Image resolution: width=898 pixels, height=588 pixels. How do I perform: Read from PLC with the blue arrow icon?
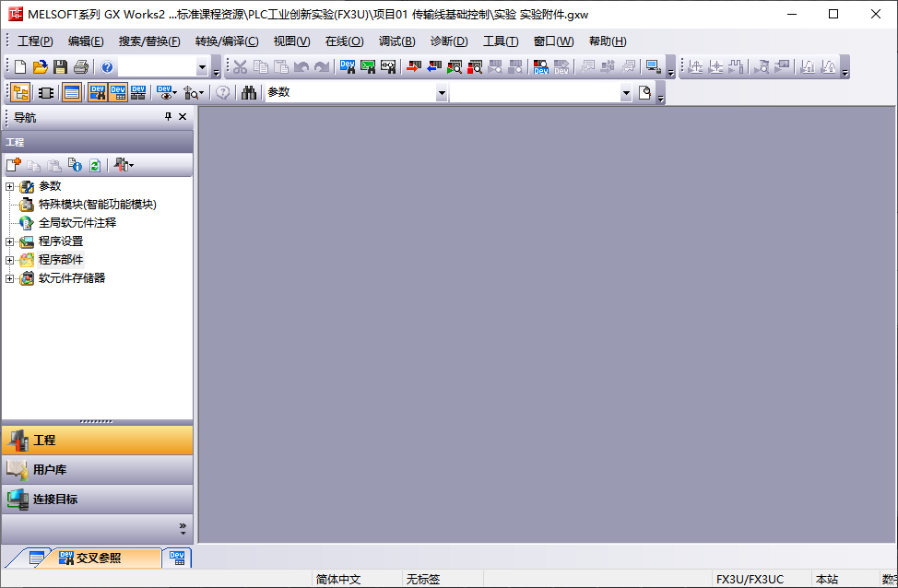pos(434,67)
